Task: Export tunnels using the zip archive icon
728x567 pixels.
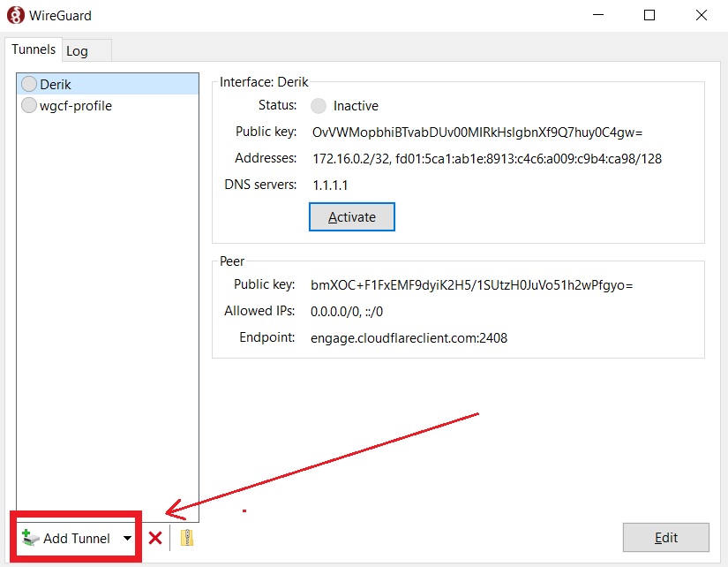Action: (186, 538)
